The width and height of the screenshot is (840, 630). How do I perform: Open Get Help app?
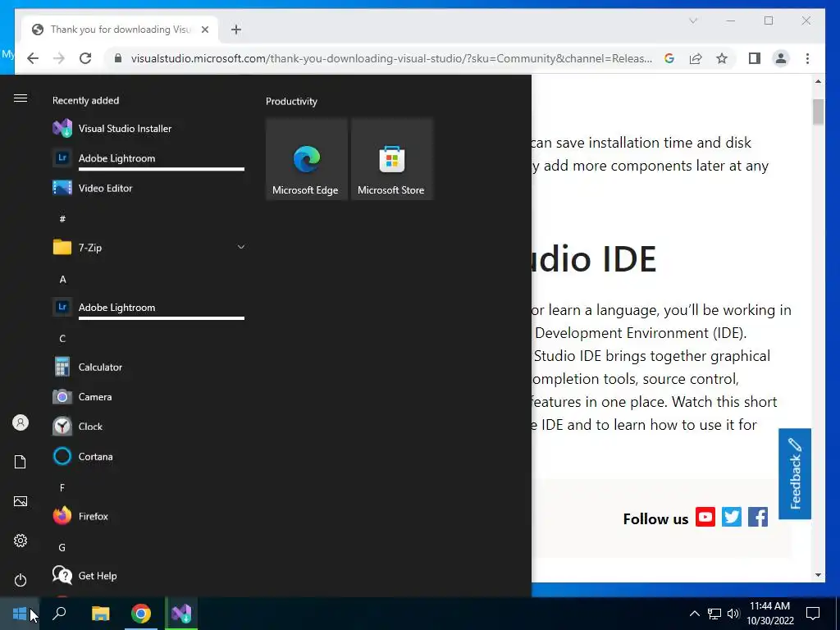tap(148, 576)
